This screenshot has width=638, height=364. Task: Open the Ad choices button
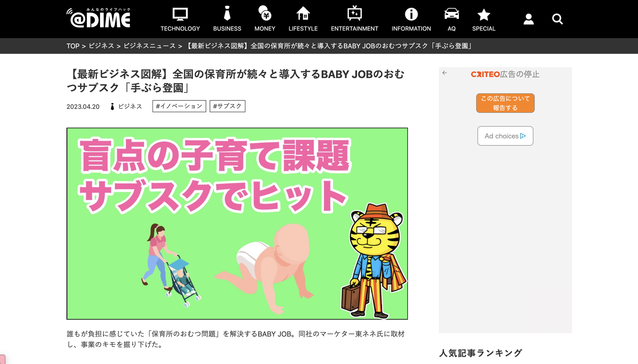pyautogui.click(x=505, y=136)
